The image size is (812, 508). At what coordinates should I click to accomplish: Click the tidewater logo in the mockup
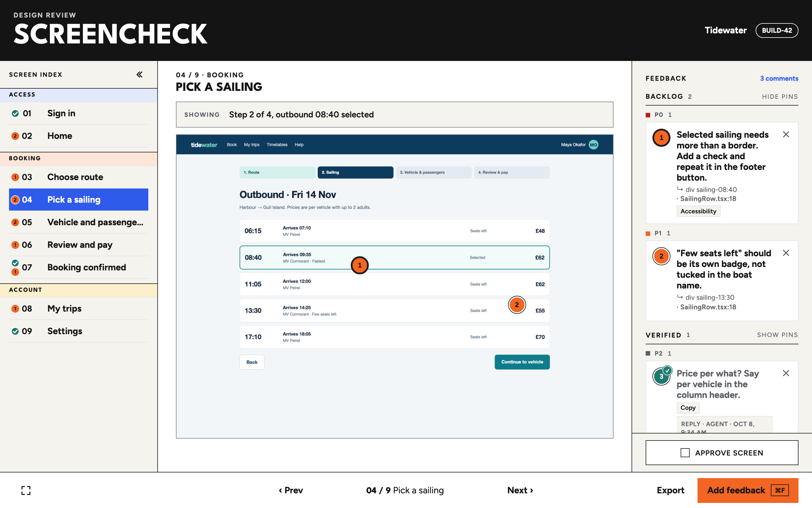pyautogui.click(x=204, y=145)
